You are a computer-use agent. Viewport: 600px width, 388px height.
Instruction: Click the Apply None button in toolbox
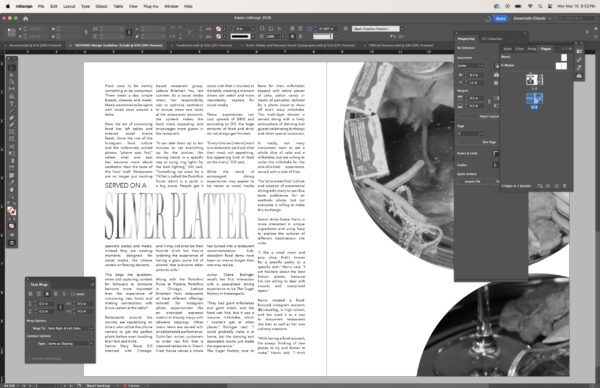click(x=12, y=226)
